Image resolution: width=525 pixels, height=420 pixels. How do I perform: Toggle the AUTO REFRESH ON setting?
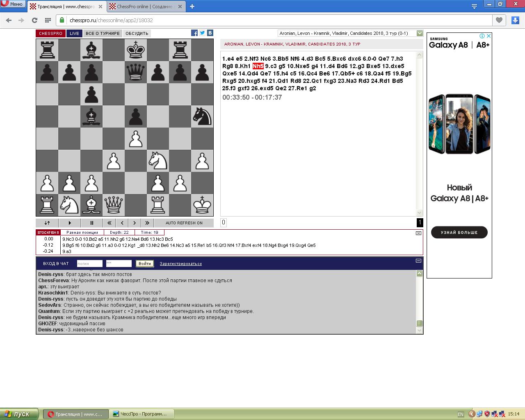point(184,223)
